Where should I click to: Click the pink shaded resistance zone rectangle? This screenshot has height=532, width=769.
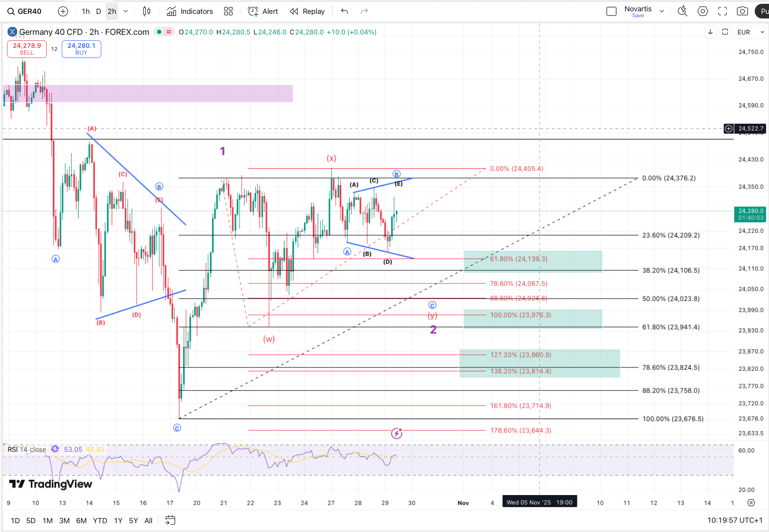[x=168, y=93]
